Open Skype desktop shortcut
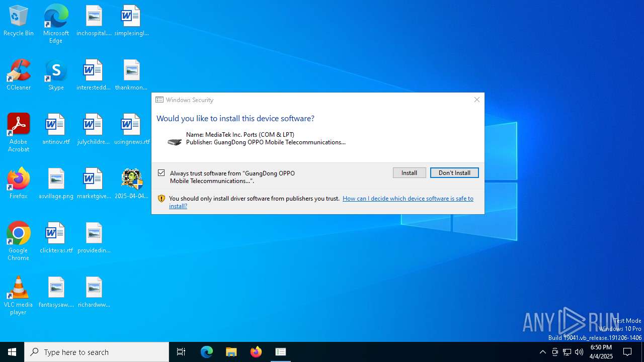Viewport: 644px width, 362px height. click(x=56, y=75)
